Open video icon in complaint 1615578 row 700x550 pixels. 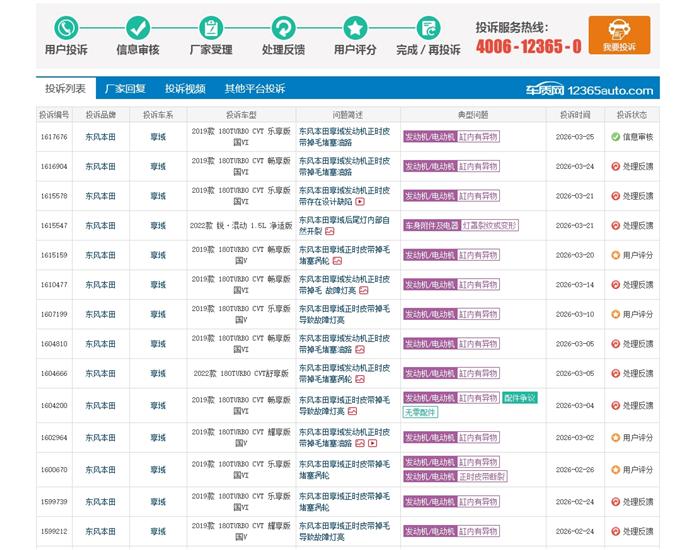(360, 202)
